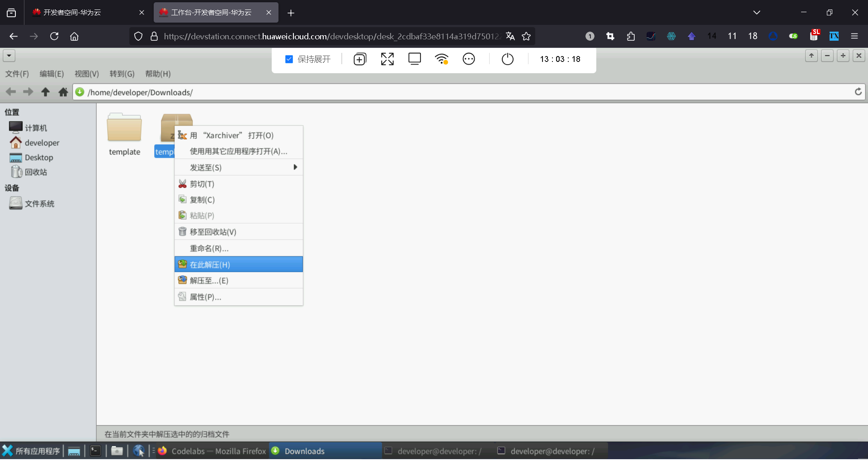Choose 剪切(T) cut in context menu
Screen dimensions: 868x461
(x=239, y=183)
